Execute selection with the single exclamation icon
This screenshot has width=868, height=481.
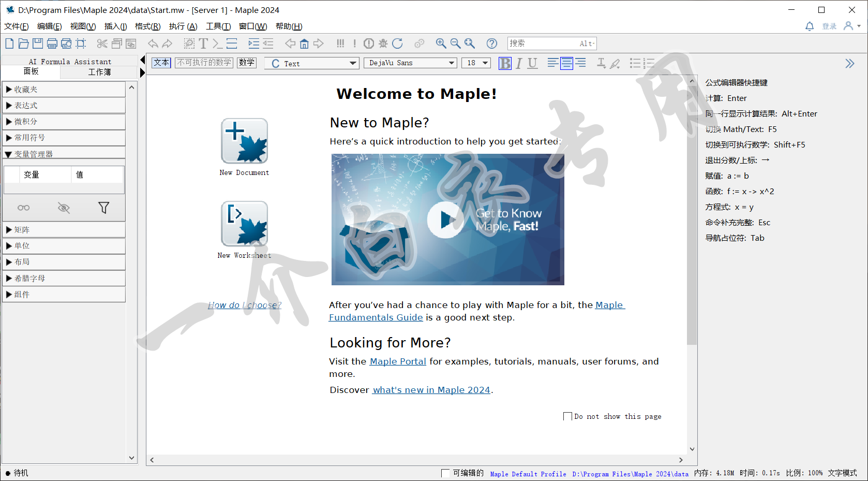[354, 43]
